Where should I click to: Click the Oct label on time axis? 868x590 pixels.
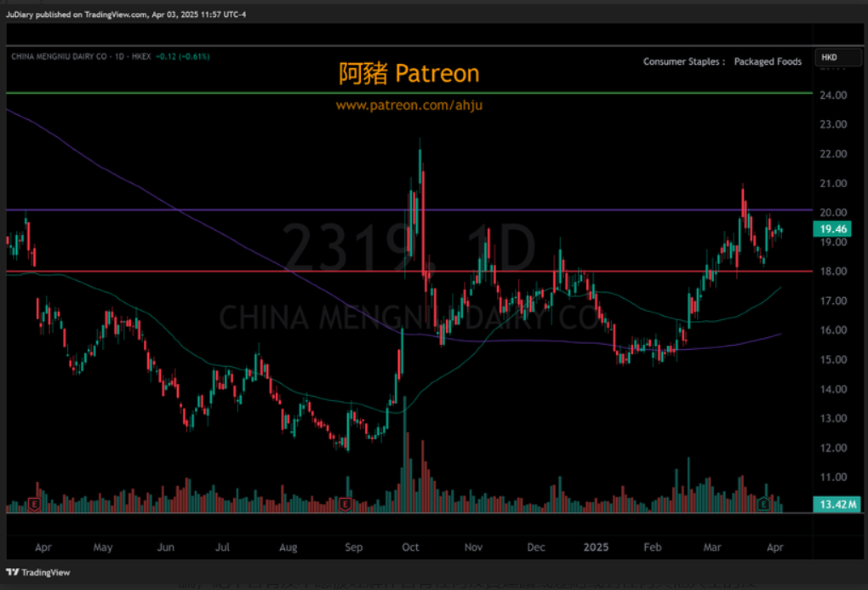point(410,547)
